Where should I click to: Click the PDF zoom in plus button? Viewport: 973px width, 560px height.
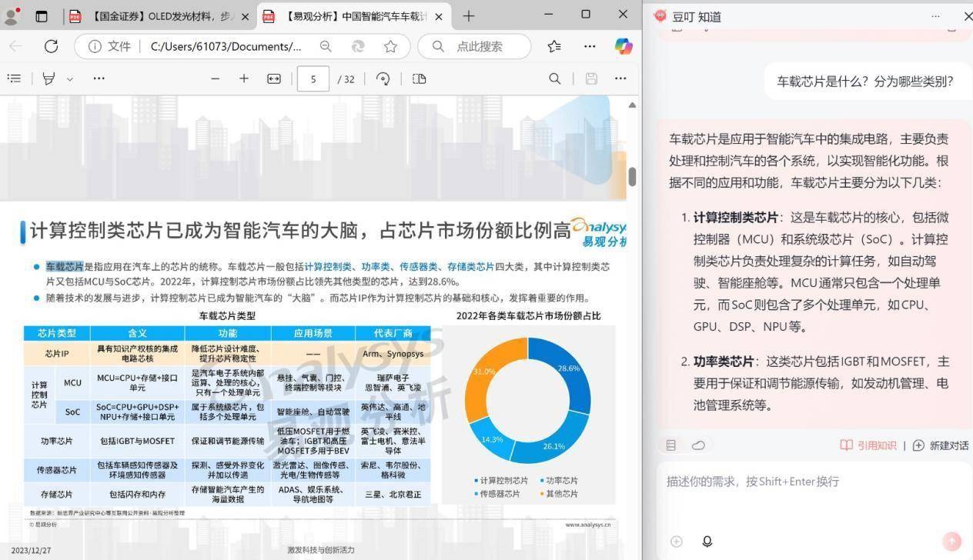244,78
